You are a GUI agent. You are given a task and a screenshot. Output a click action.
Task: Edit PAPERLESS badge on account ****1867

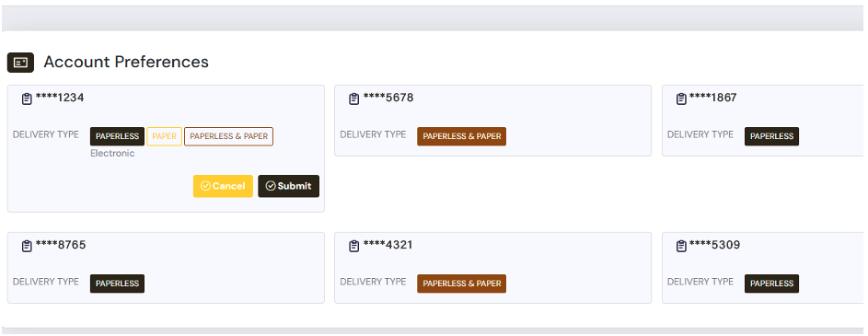point(771,136)
